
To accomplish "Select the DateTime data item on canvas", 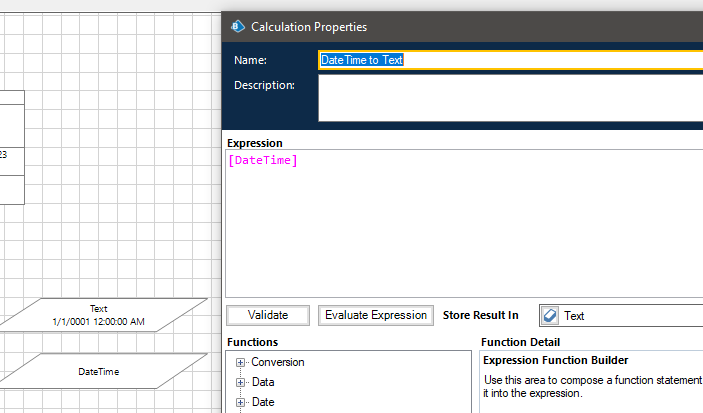I will pyautogui.click(x=98, y=371).
